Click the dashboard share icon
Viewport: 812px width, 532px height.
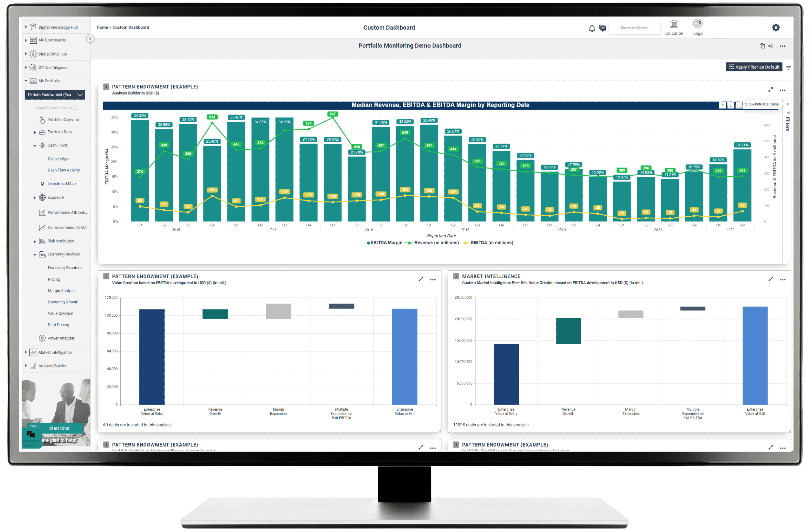(770, 46)
